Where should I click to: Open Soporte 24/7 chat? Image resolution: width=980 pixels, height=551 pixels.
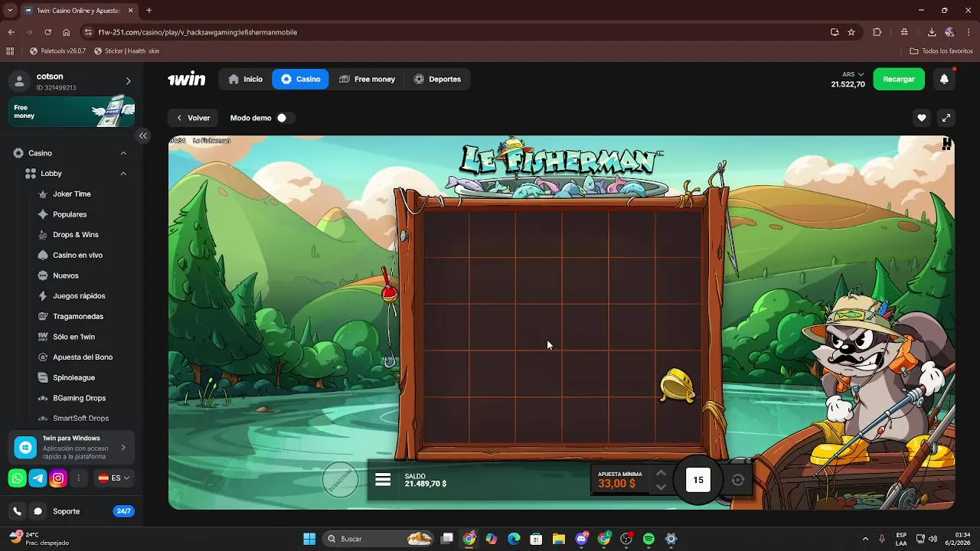(x=83, y=511)
